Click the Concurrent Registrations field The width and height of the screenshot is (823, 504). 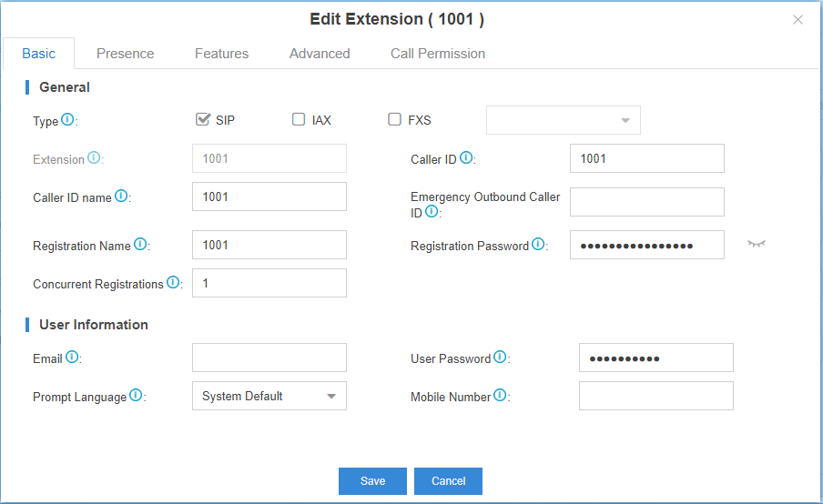tap(269, 283)
